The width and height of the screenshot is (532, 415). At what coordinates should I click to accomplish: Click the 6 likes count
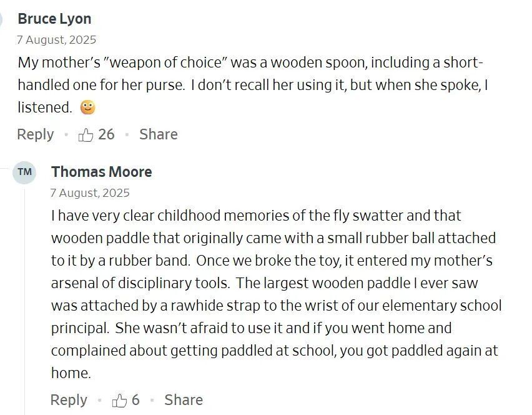pyautogui.click(x=135, y=400)
